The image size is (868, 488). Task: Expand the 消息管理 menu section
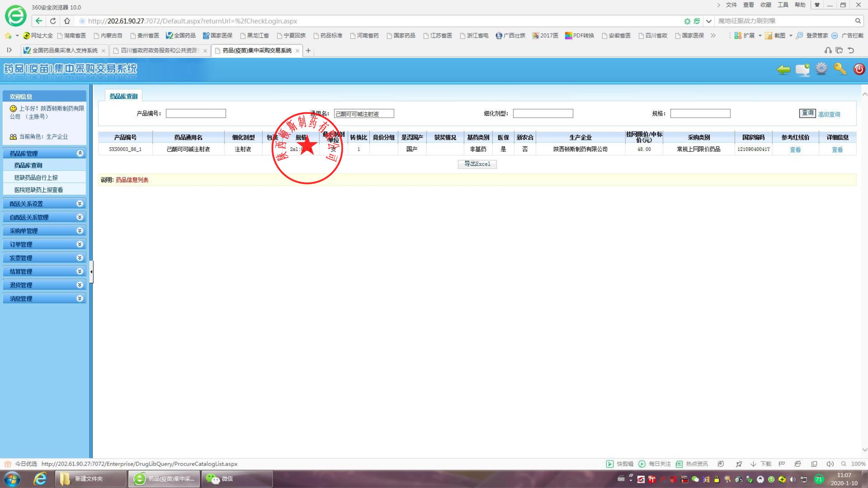click(x=45, y=299)
